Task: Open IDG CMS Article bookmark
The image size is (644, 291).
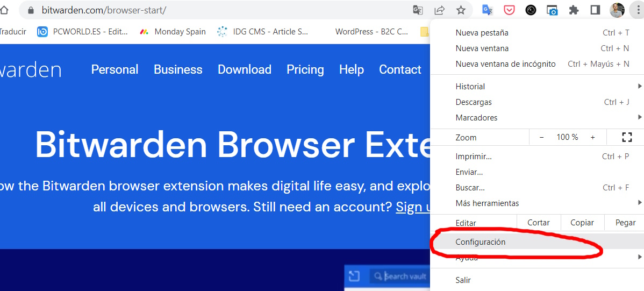Action: tap(262, 32)
